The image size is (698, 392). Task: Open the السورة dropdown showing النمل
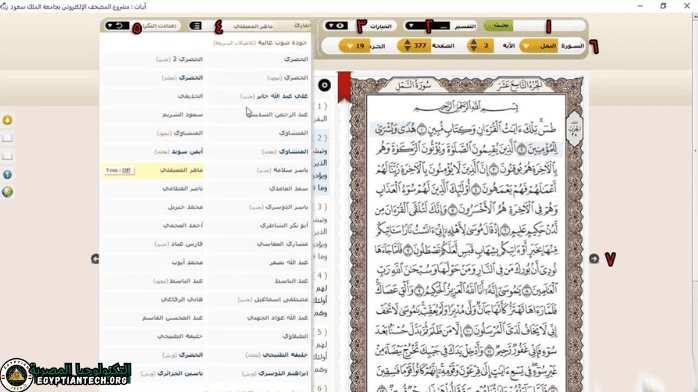pos(538,46)
